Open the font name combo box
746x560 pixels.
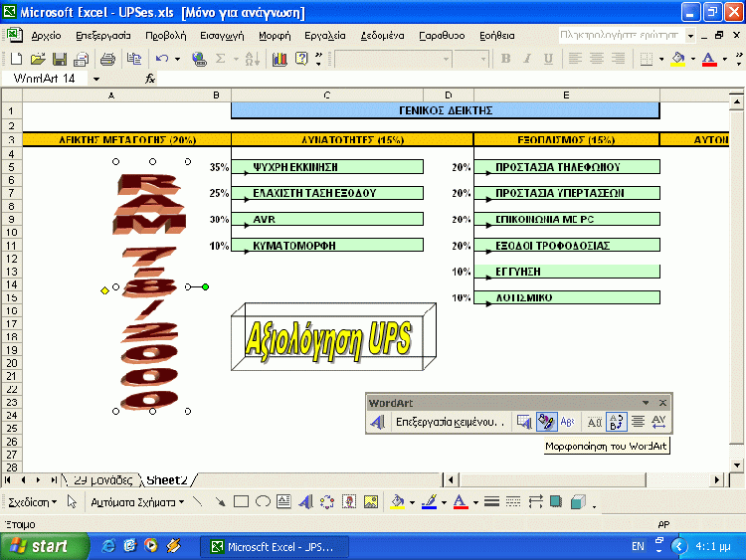[393, 59]
